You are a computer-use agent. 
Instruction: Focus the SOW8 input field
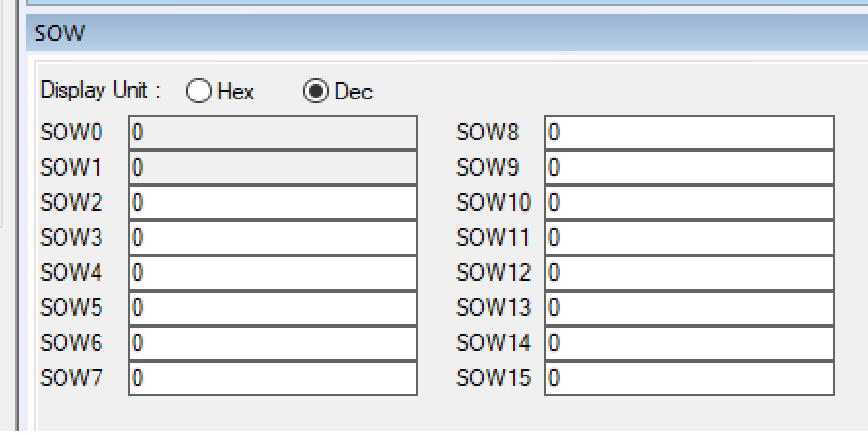pyautogui.click(x=689, y=133)
